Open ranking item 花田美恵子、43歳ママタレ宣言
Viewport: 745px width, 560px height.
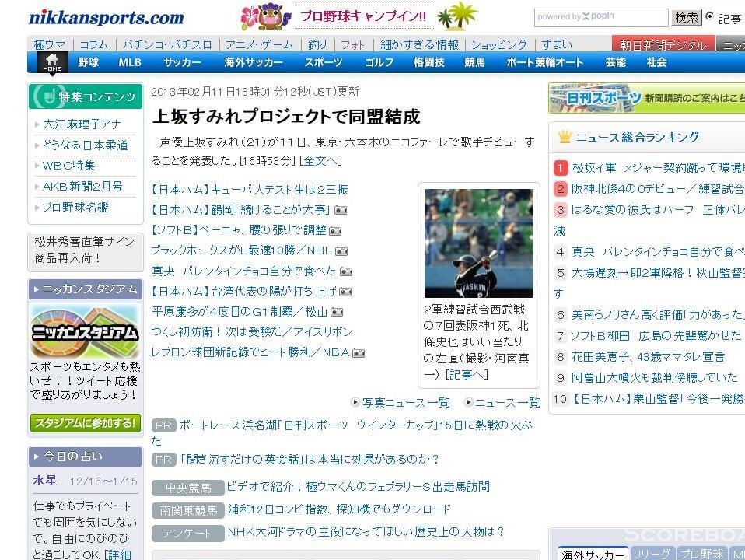pyautogui.click(x=649, y=356)
